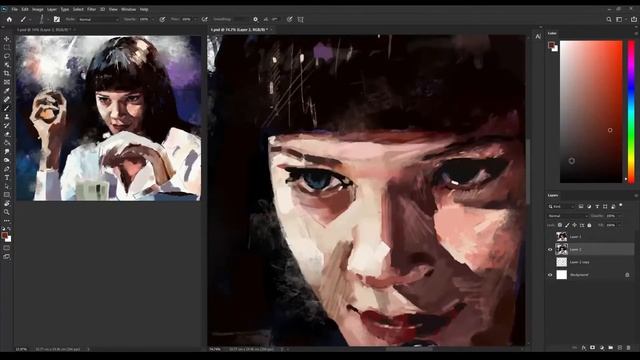
Task: Open the Window menu
Action: pyautogui.click(x=128, y=9)
